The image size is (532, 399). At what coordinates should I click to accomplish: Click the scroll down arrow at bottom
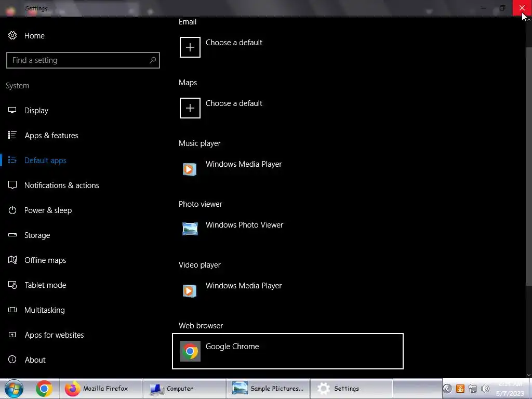[528, 375]
